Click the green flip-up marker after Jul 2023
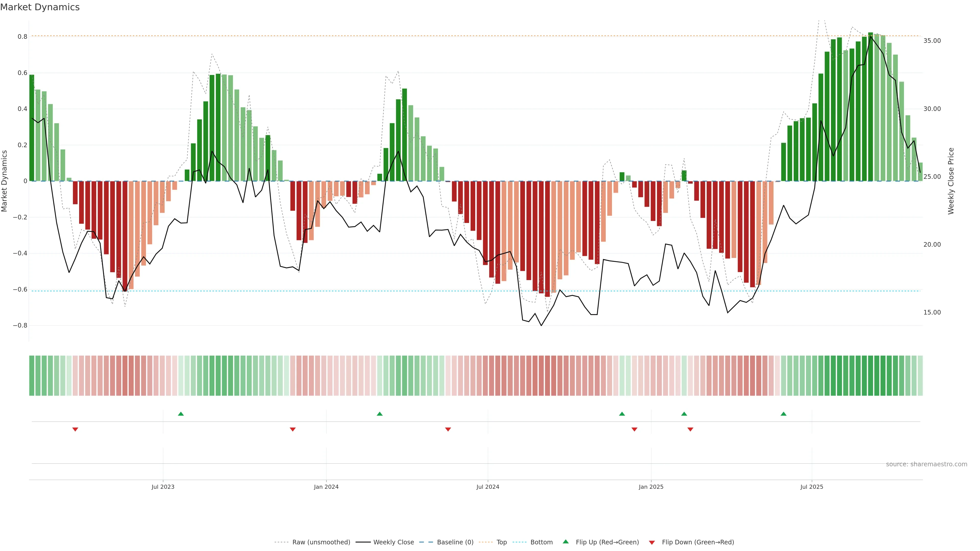This screenshot has width=980, height=551. [x=181, y=414]
